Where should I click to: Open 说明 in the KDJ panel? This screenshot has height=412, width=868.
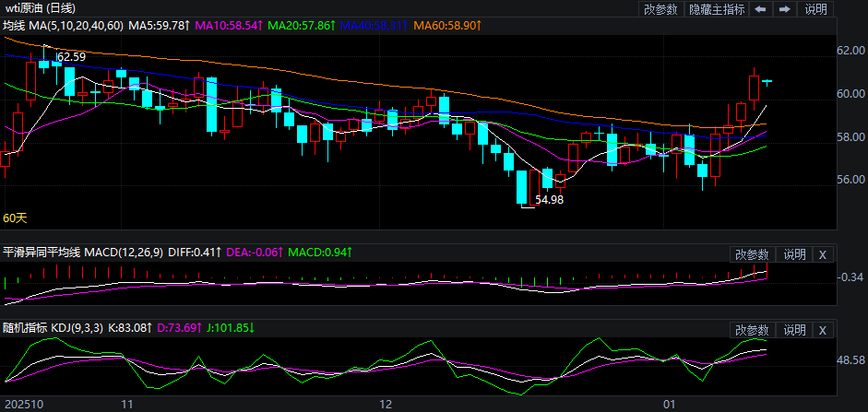794,330
